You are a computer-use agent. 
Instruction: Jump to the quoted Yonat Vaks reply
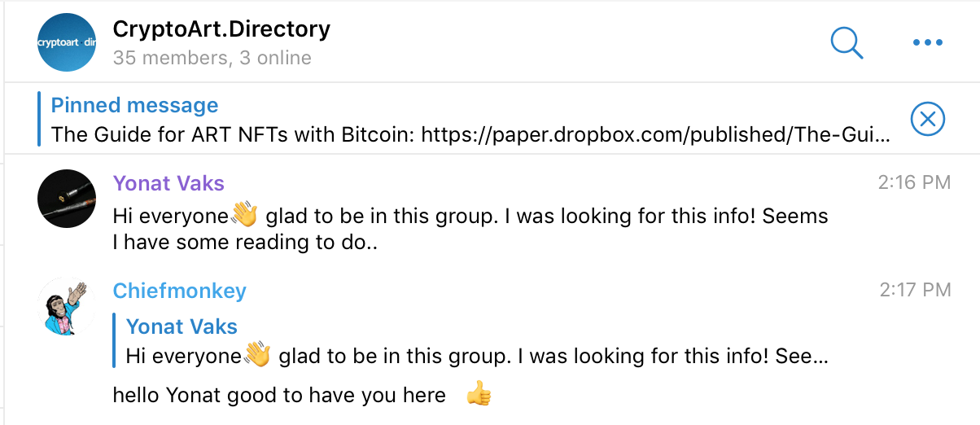477,341
